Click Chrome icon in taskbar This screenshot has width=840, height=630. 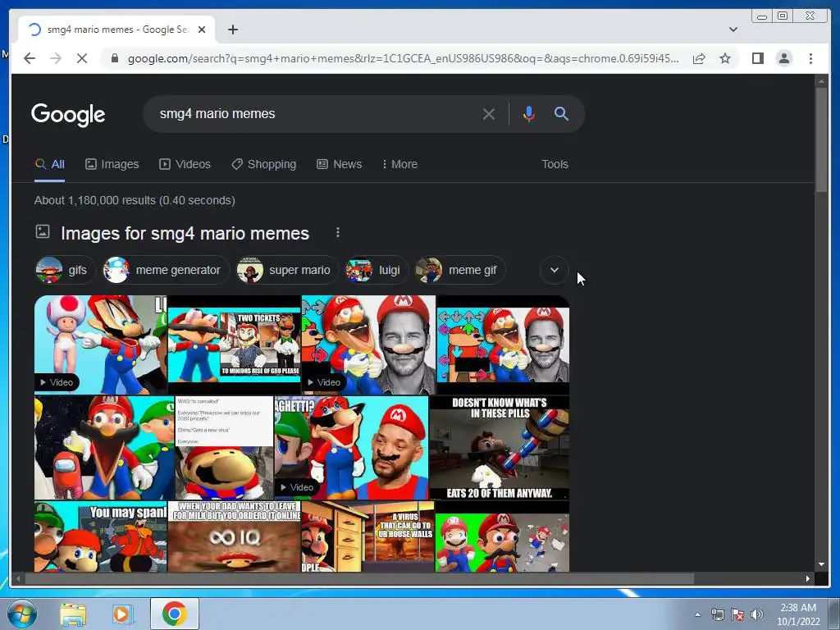click(174, 614)
